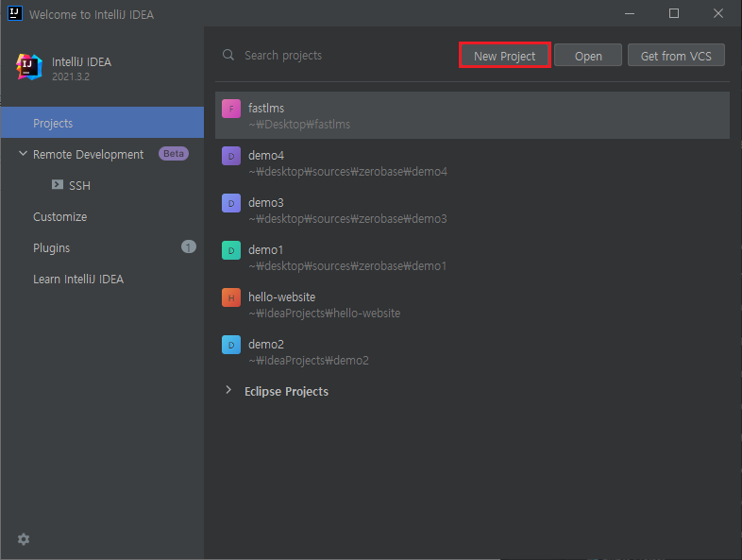Open the demo4 project
This screenshot has width=742, height=560.
click(x=472, y=162)
